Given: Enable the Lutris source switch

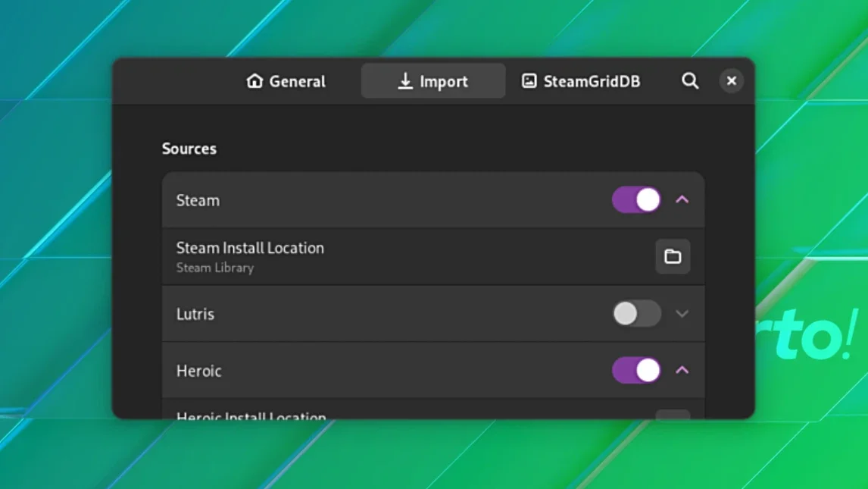Looking at the screenshot, I should (636, 313).
